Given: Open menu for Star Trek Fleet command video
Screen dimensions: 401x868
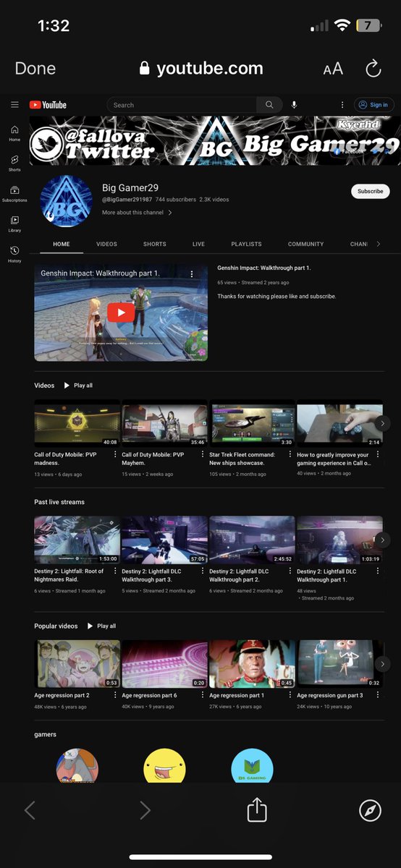Looking at the screenshot, I should pyautogui.click(x=290, y=455).
